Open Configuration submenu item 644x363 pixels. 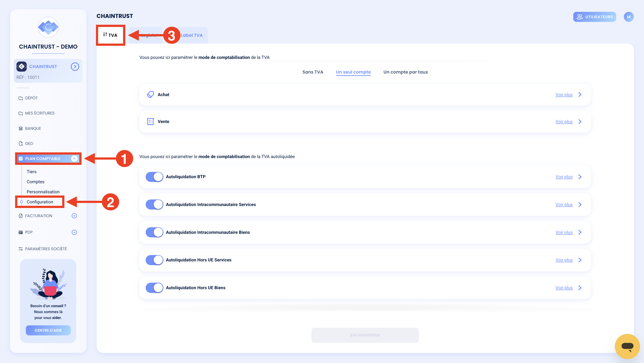pyautogui.click(x=40, y=202)
